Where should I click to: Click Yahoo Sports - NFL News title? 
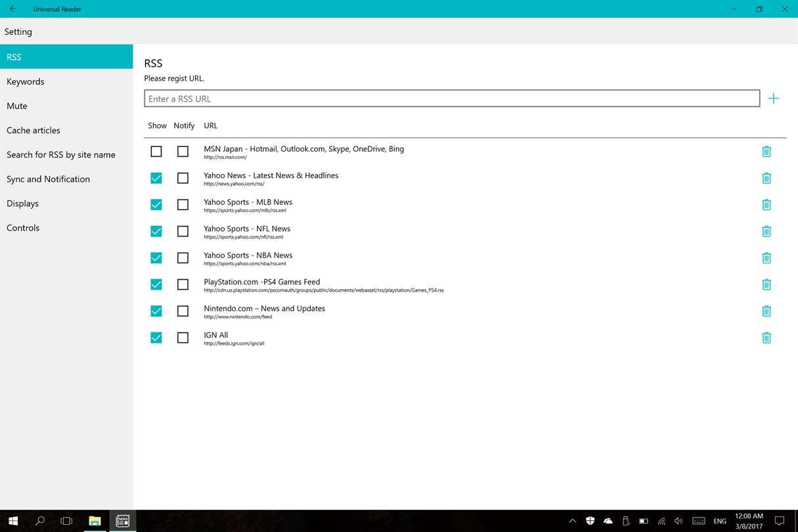(247, 229)
